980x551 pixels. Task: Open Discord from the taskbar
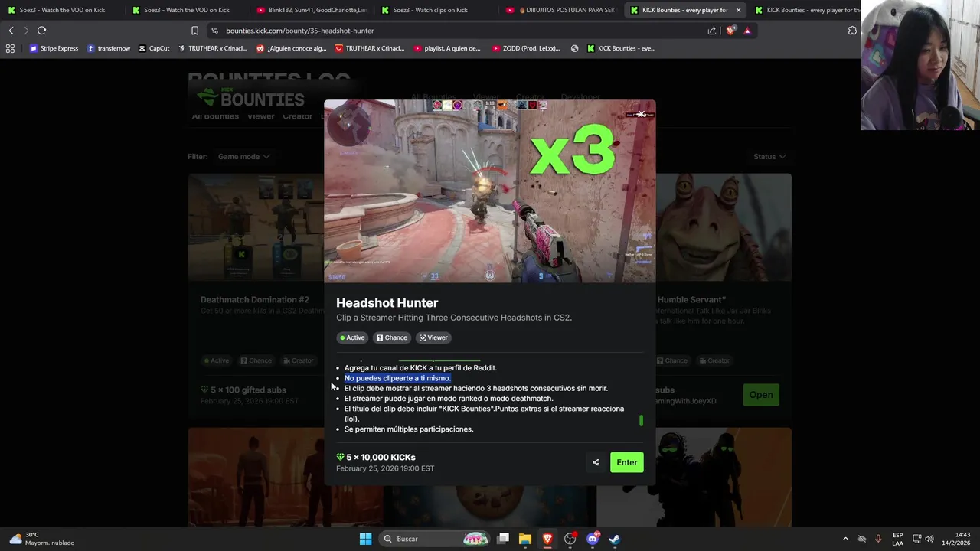click(592, 539)
